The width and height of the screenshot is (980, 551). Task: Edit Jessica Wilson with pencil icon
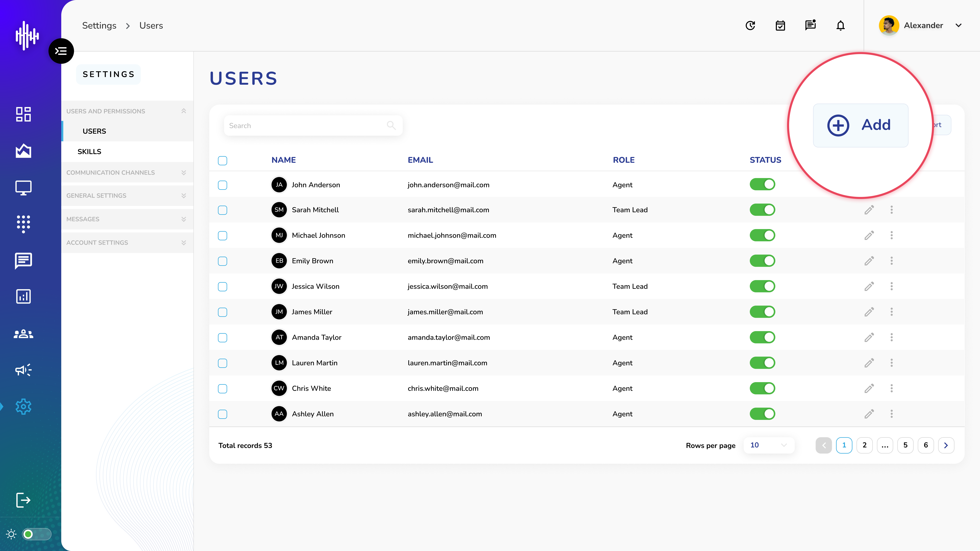[869, 286]
